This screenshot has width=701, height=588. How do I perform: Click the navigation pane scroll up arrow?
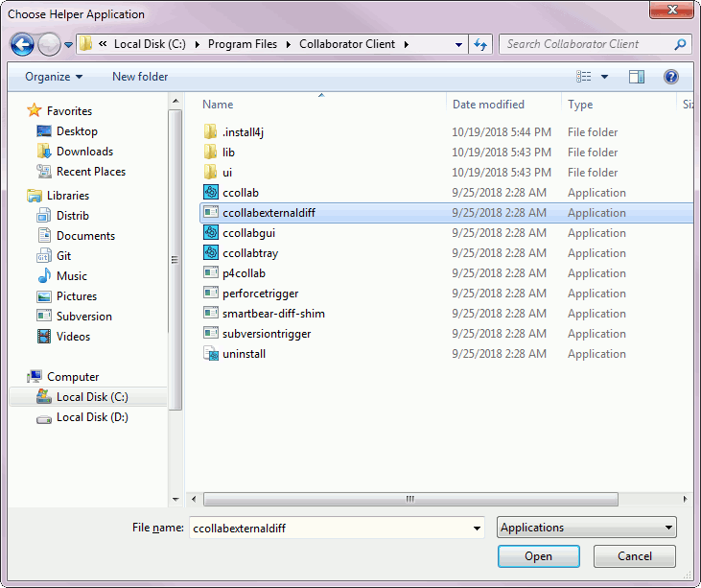(175, 101)
